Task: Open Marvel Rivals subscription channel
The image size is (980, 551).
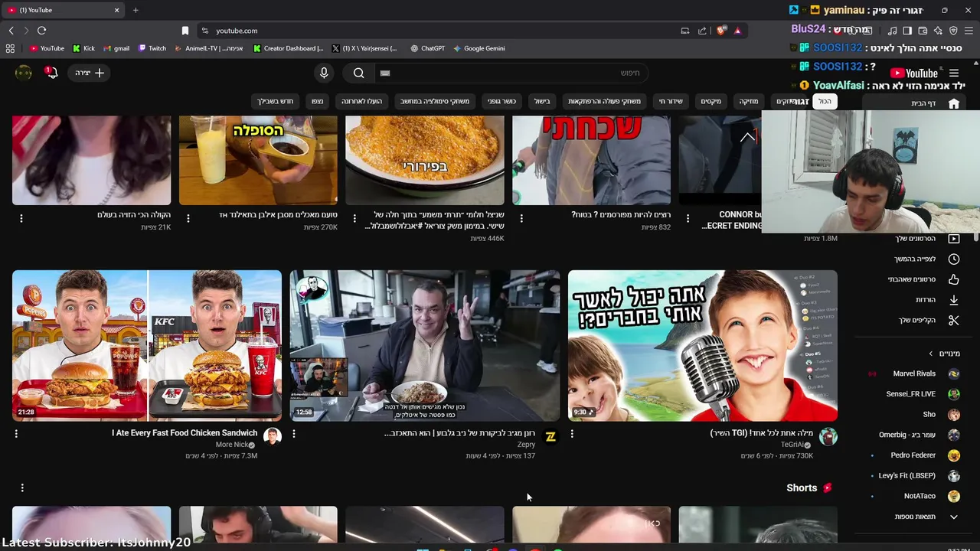Action: pyautogui.click(x=914, y=373)
